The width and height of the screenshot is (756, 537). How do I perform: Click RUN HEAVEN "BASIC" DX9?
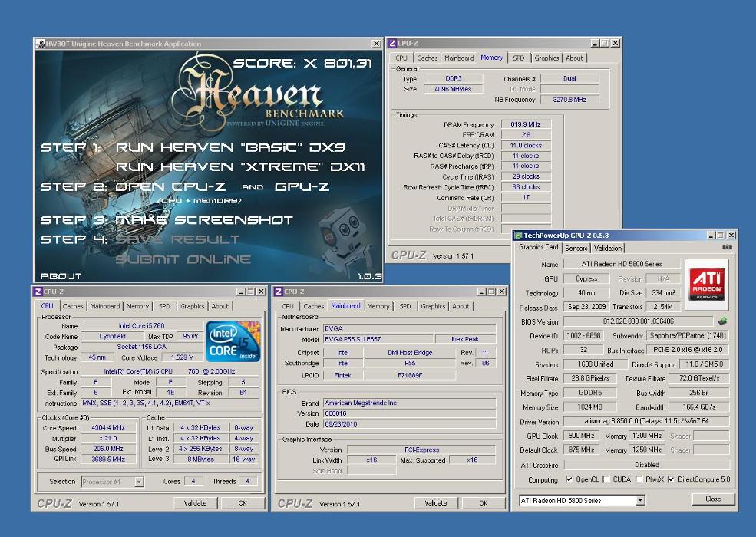[230, 147]
